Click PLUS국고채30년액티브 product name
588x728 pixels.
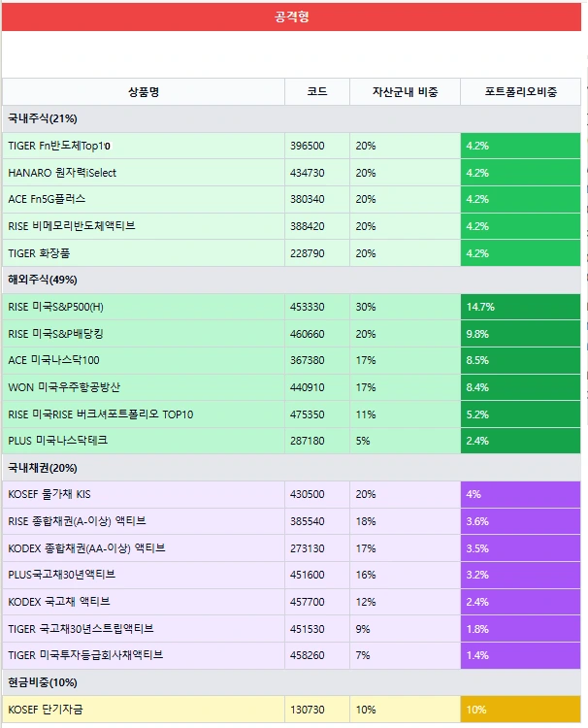[62, 575]
